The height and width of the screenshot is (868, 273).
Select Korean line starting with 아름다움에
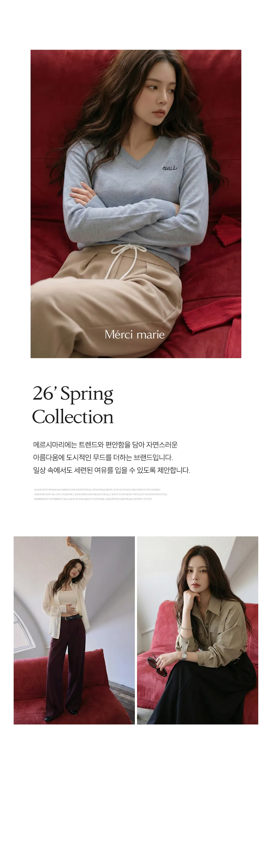(x=103, y=458)
